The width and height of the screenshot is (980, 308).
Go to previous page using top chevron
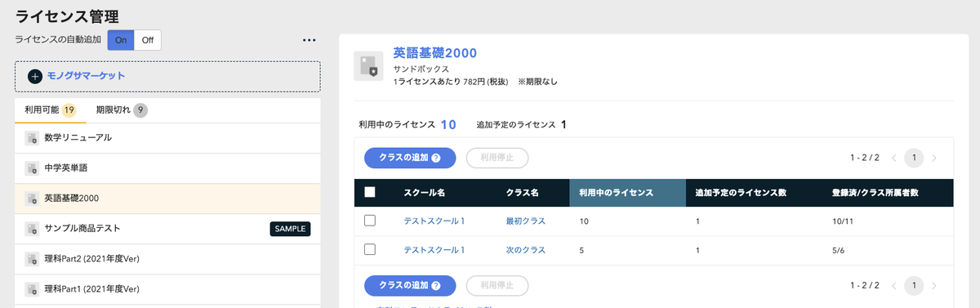(894, 158)
